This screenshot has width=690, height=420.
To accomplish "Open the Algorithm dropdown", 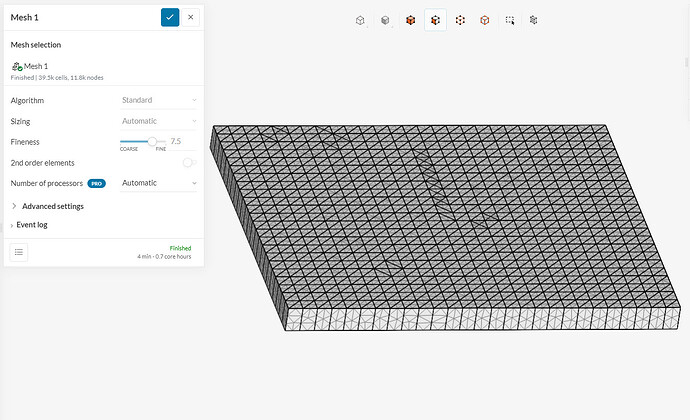I will coord(158,100).
